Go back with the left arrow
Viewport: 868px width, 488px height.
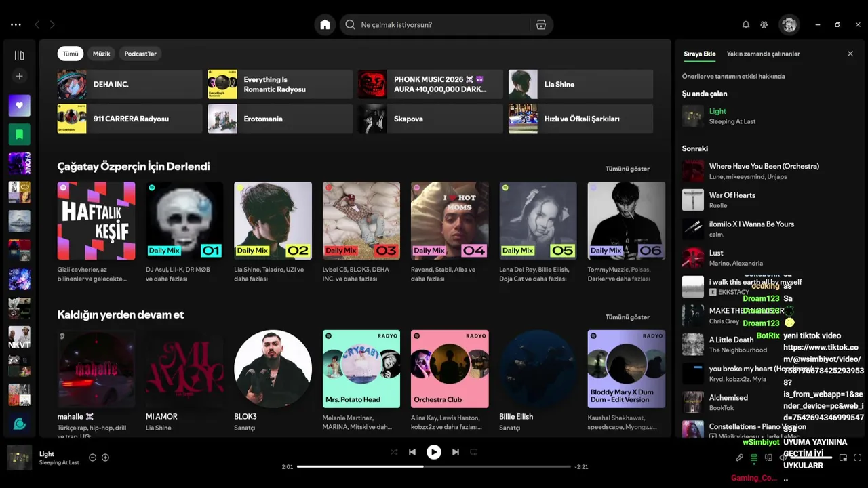point(37,24)
